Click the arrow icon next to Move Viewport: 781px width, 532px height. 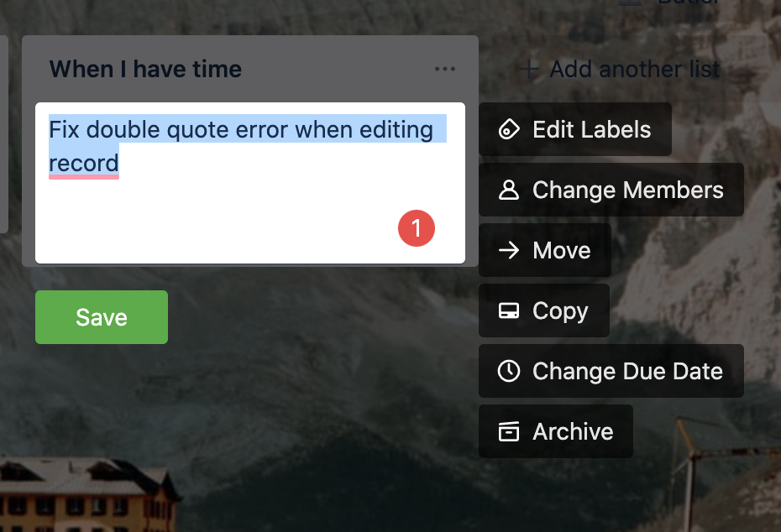[x=509, y=250]
